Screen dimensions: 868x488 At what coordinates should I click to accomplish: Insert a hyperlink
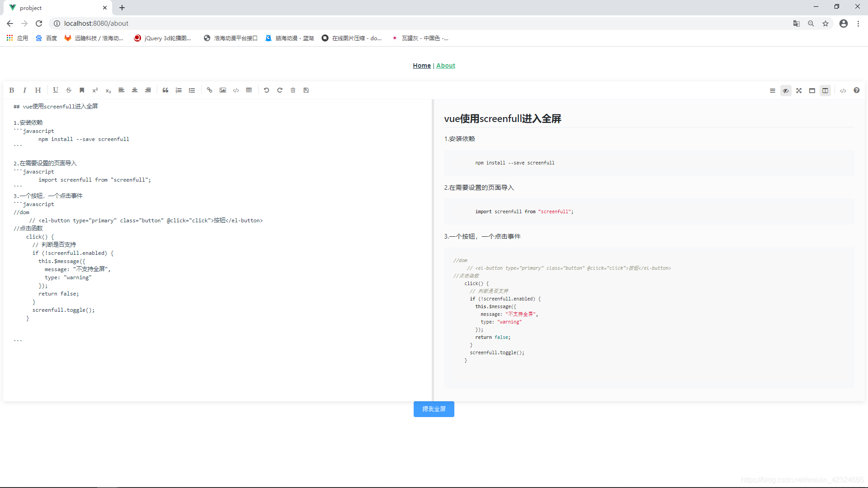point(209,90)
